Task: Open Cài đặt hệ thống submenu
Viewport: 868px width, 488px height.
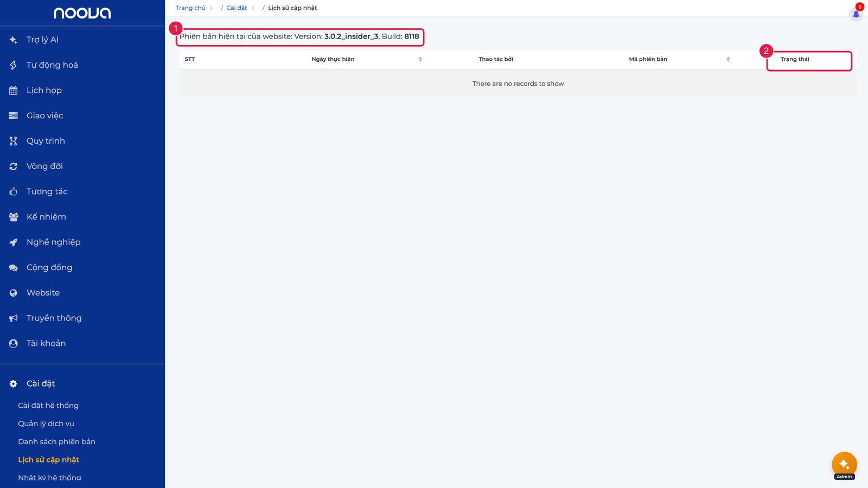Action: [48, 406]
